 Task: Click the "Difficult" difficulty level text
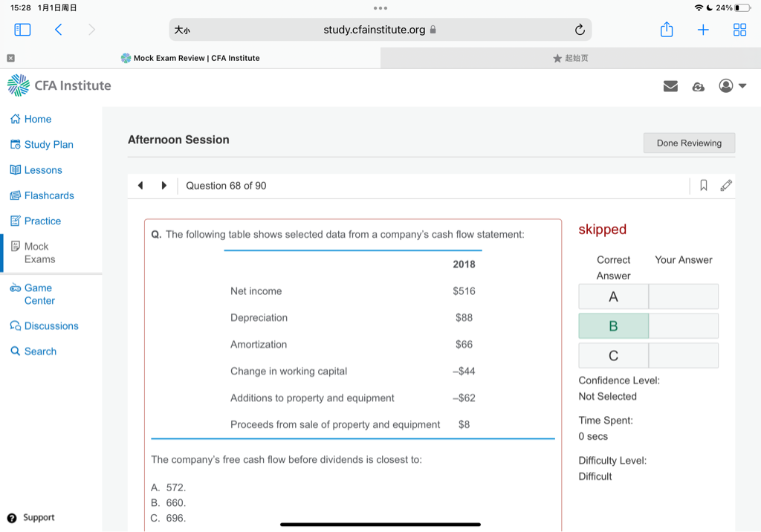click(x=595, y=476)
